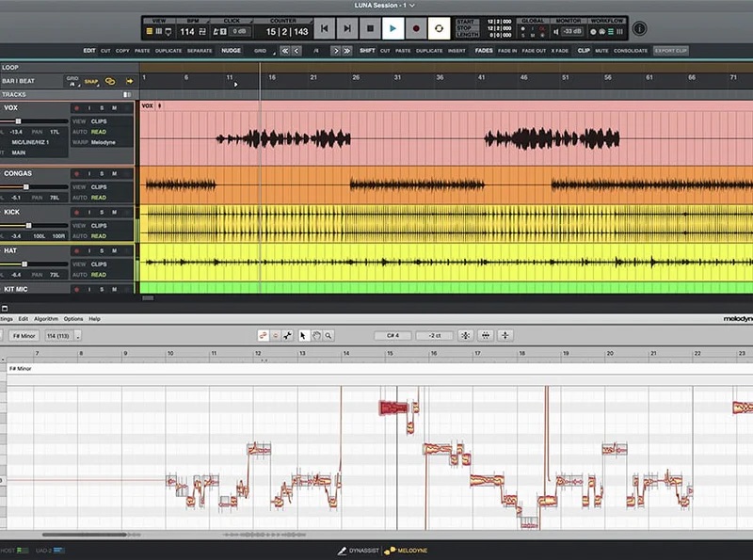
Task: Adjust the VOX track volume fader
Action: tap(18, 121)
